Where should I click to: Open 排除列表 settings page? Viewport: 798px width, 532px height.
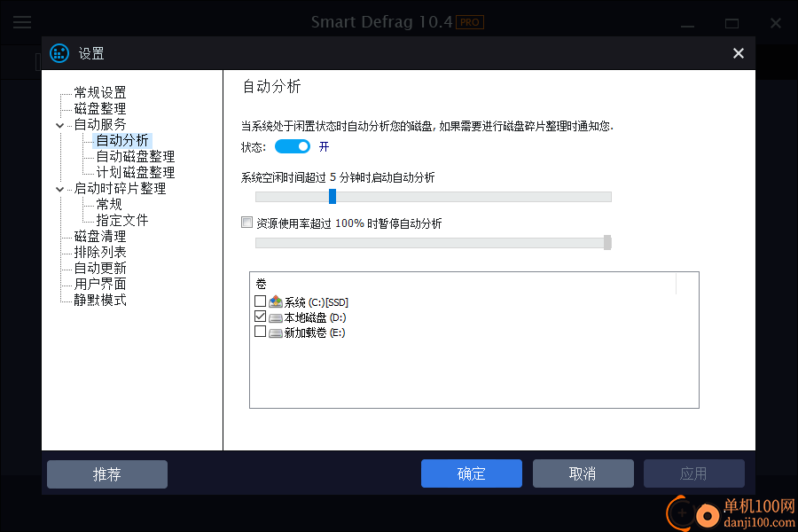(x=99, y=252)
